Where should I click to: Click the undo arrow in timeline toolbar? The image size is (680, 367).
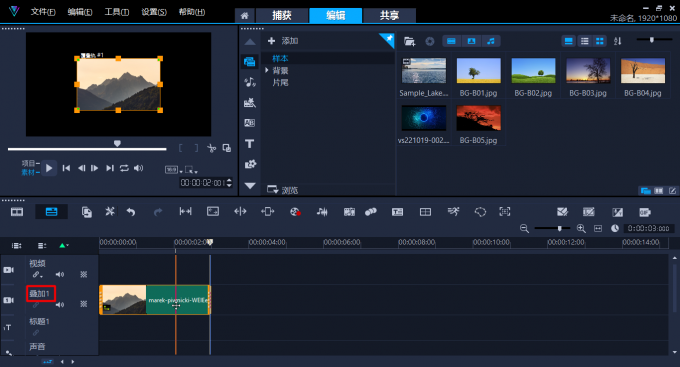tap(131, 212)
